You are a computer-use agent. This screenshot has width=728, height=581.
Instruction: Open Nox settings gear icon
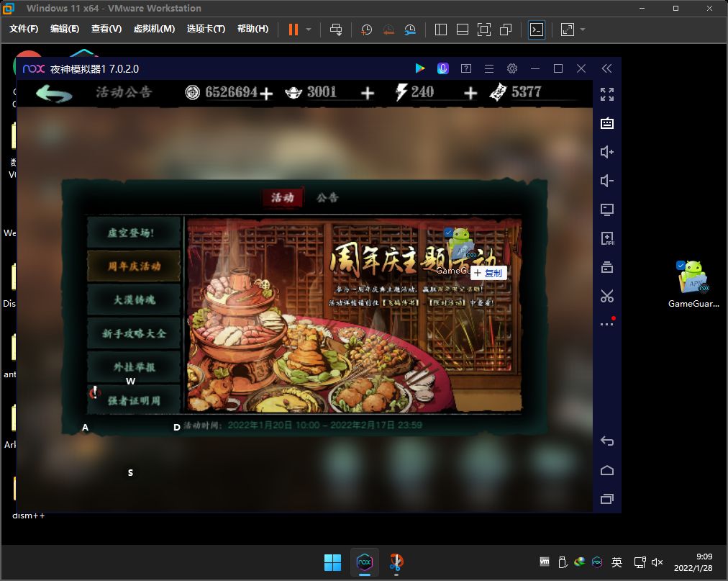[512, 68]
